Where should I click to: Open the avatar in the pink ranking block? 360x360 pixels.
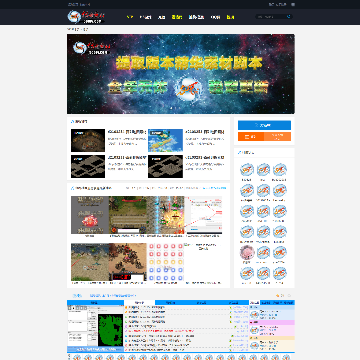[254, 330]
